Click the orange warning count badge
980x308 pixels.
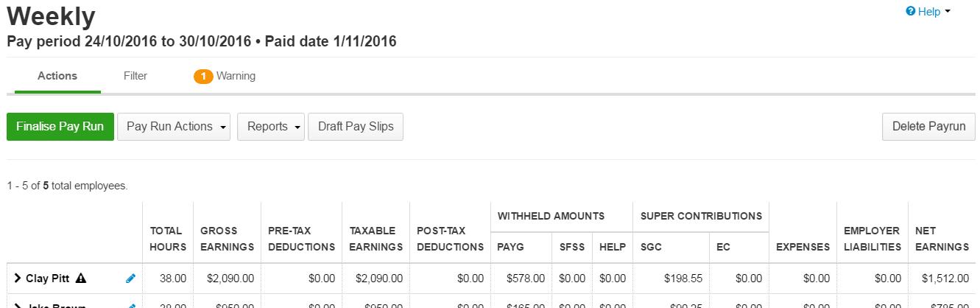click(203, 76)
